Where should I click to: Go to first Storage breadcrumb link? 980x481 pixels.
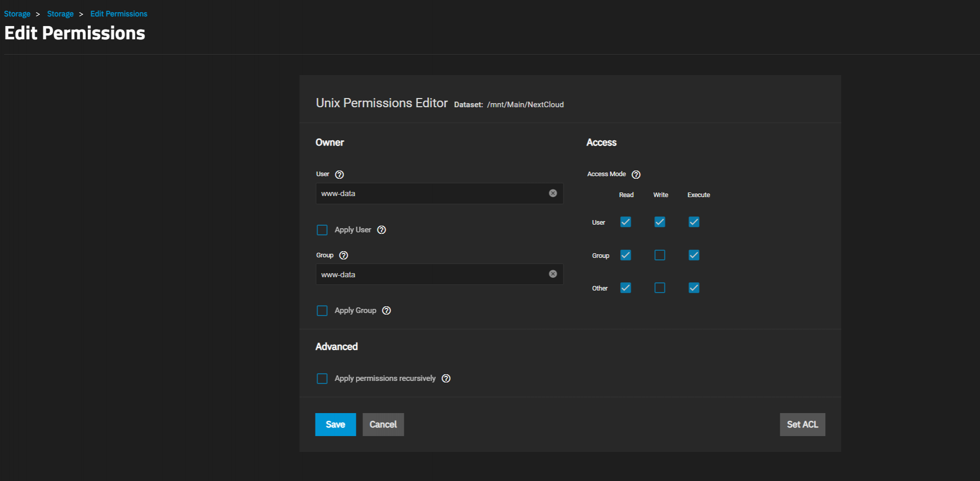click(17, 14)
